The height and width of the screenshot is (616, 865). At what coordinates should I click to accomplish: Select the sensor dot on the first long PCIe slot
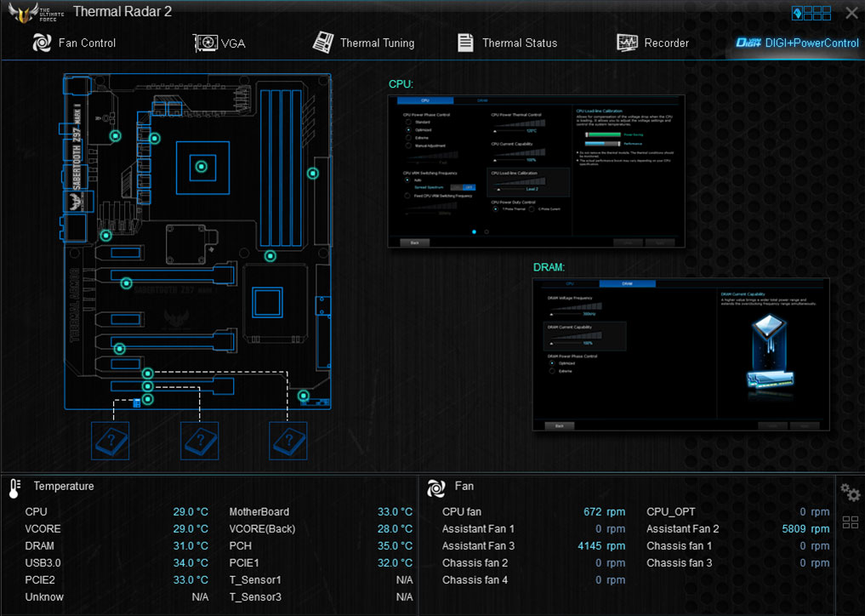(127, 283)
